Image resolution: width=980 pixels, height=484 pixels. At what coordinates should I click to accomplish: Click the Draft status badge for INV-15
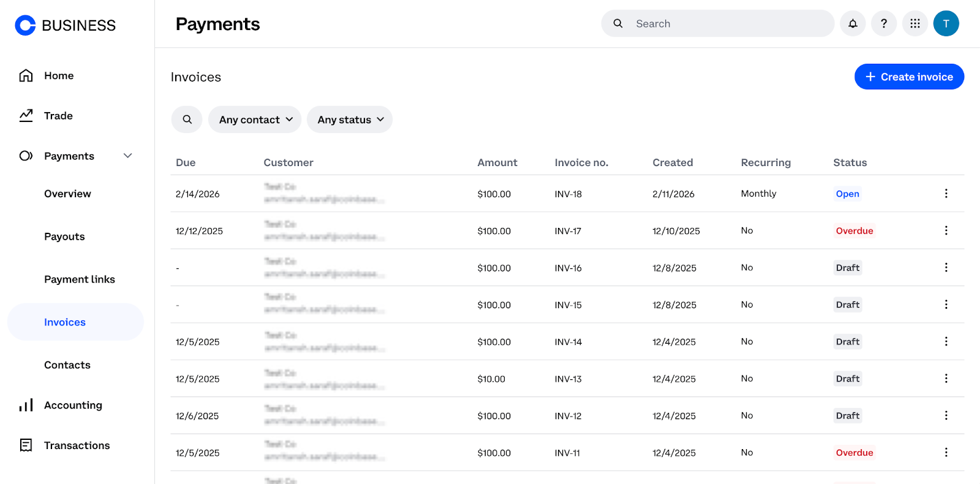[848, 304]
